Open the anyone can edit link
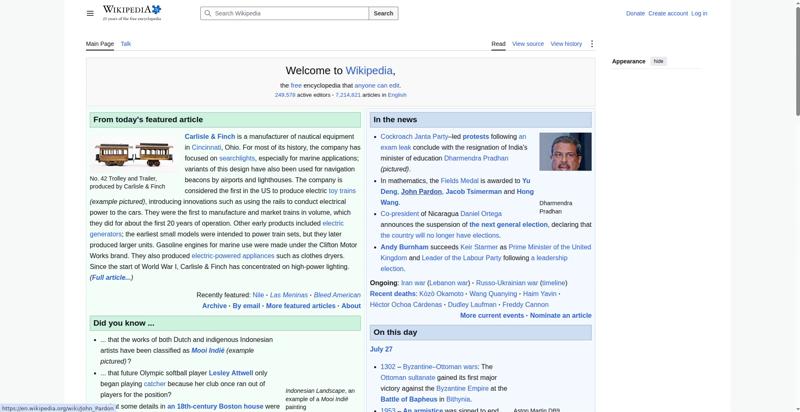Screen dimensions: 800x412 pos(377,86)
